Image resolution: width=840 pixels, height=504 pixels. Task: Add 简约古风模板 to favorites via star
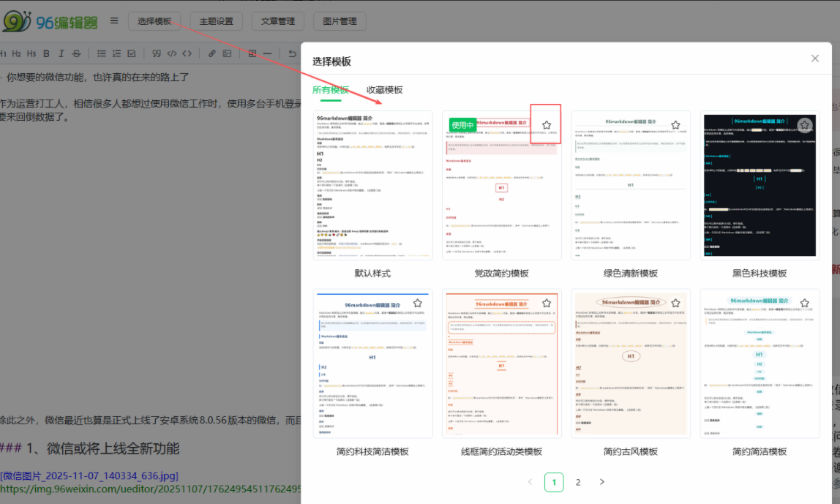coord(675,303)
